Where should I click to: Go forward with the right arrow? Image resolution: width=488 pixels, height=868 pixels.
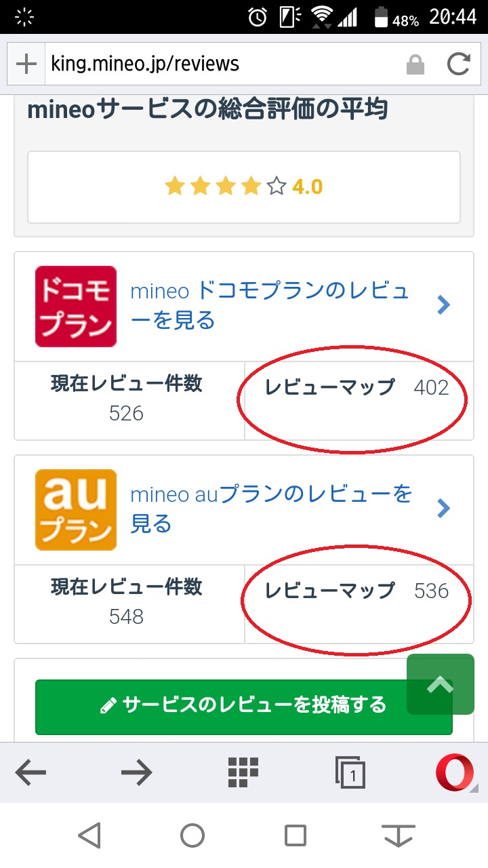(136, 772)
